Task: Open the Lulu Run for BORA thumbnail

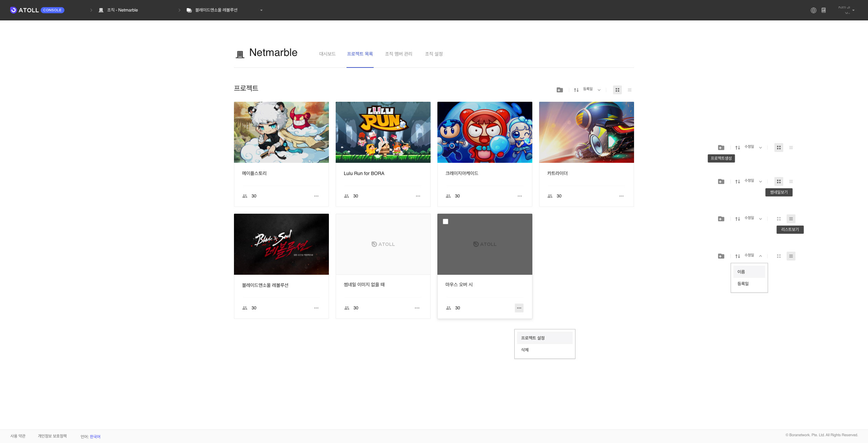Action: (383, 132)
